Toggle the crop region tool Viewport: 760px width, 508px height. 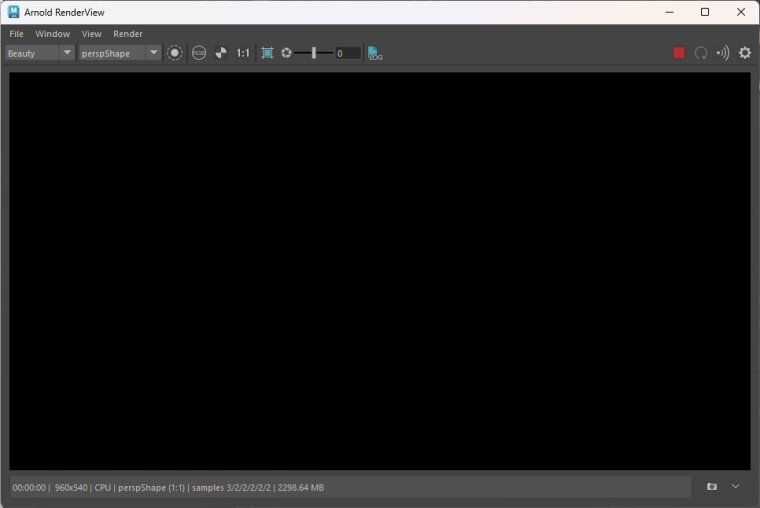(x=267, y=53)
